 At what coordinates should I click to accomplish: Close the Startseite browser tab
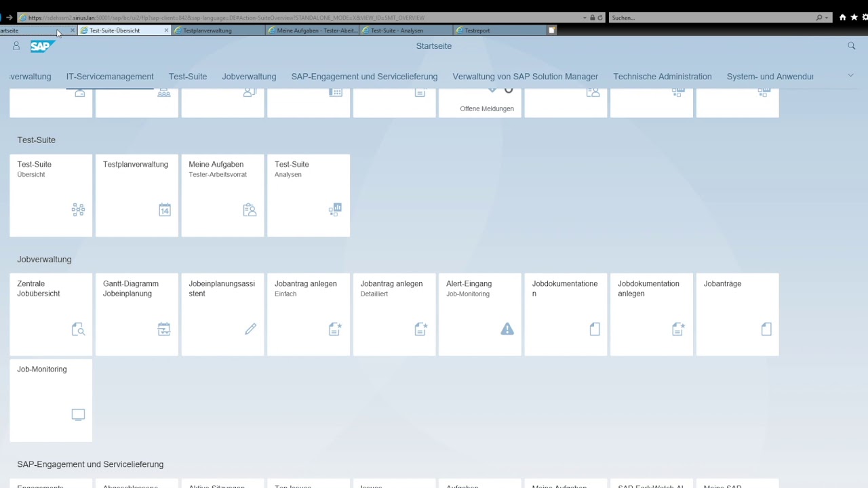pyautogui.click(x=73, y=30)
